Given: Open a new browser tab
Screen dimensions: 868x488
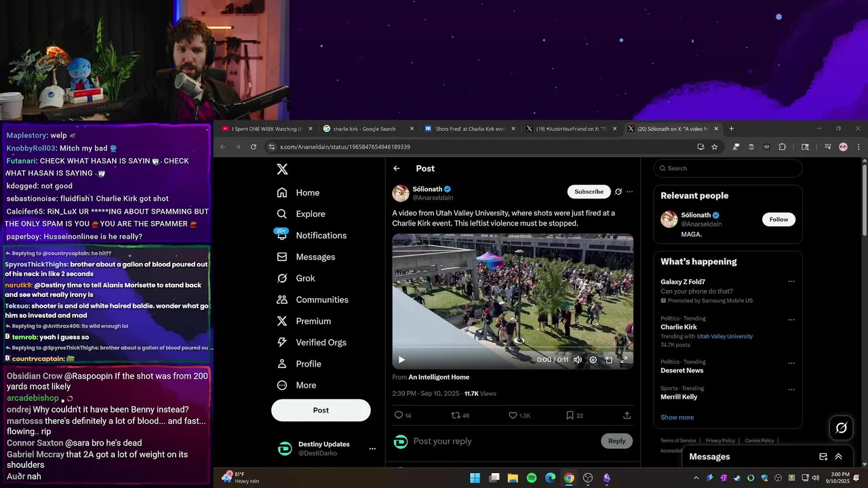Looking at the screenshot, I should pos(731,129).
